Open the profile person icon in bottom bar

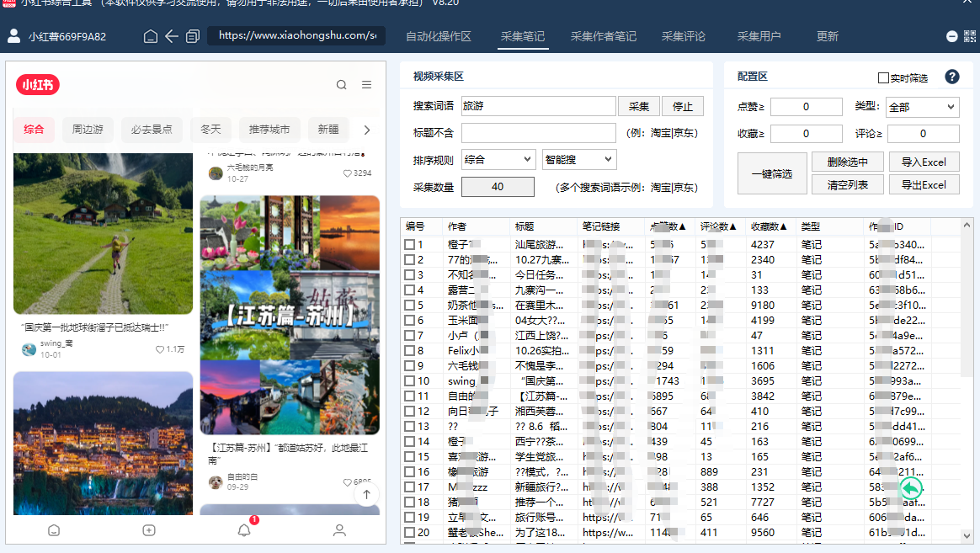point(339,530)
